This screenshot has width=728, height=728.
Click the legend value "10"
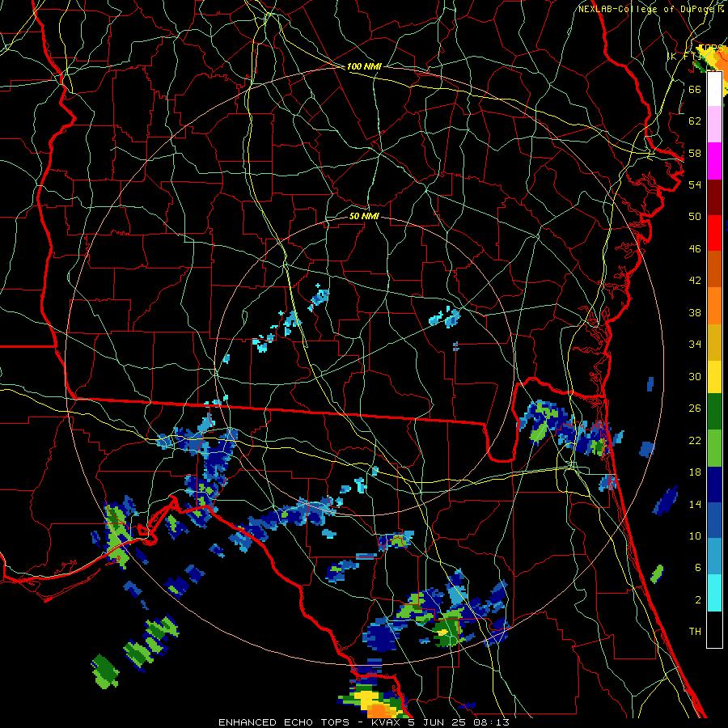(695, 535)
